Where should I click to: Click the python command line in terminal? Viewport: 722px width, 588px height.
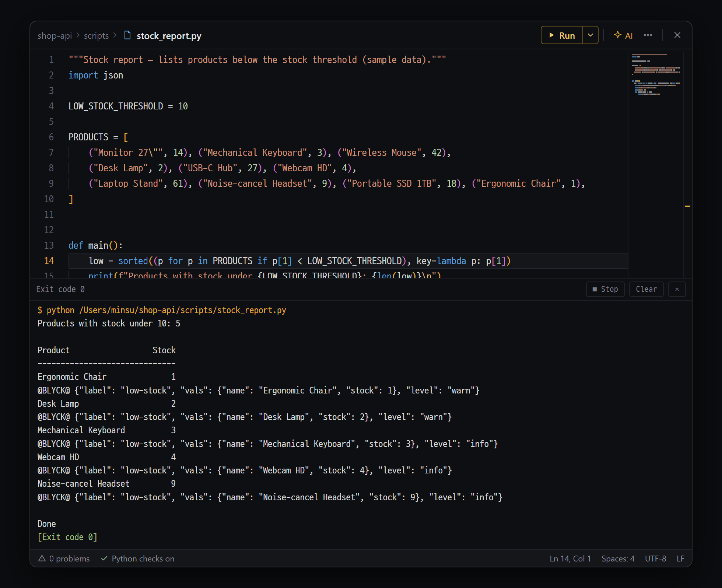pyautogui.click(x=162, y=310)
